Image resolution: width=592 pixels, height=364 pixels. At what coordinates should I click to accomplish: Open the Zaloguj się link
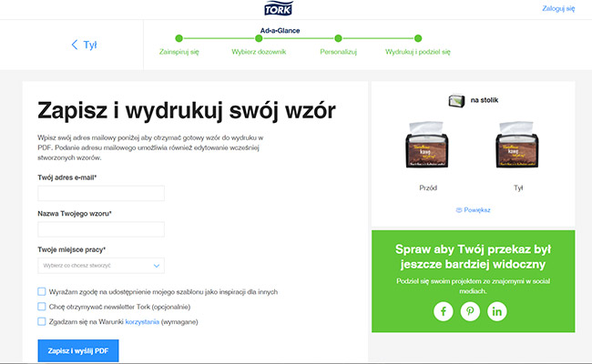coord(558,8)
